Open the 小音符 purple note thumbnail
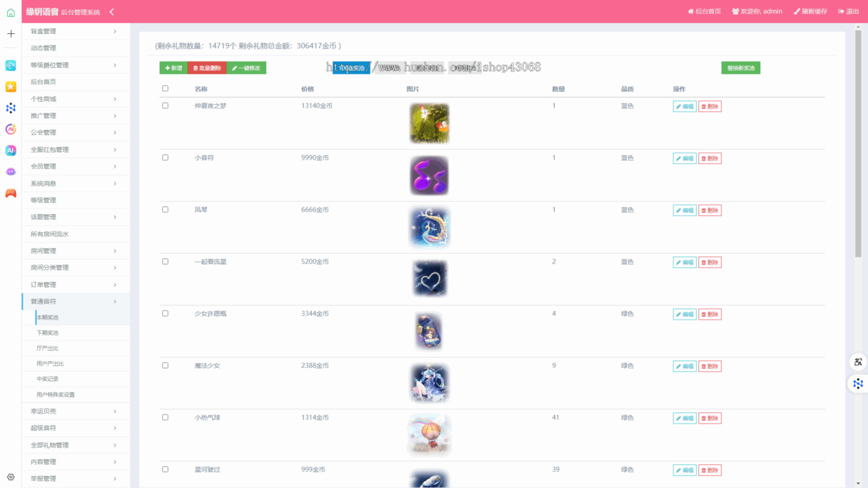The height and width of the screenshot is (488, 868). point(430,175)
